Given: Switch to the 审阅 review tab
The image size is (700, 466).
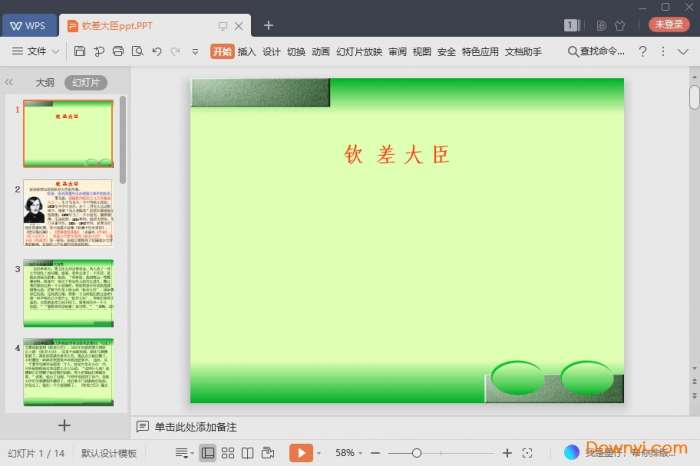Looking at the screenshot, I should click(x=397, y=52).
